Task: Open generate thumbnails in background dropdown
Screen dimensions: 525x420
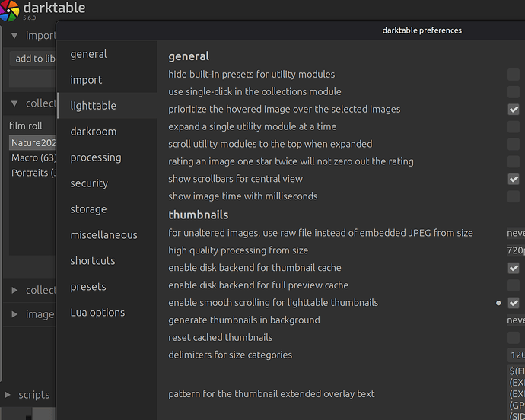Action: point(516,320)
